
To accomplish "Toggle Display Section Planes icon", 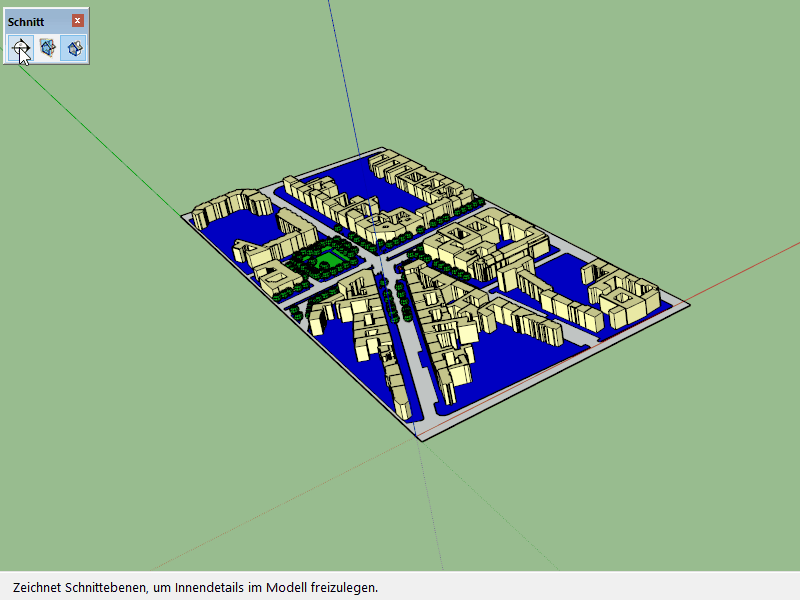I will 47,47.
